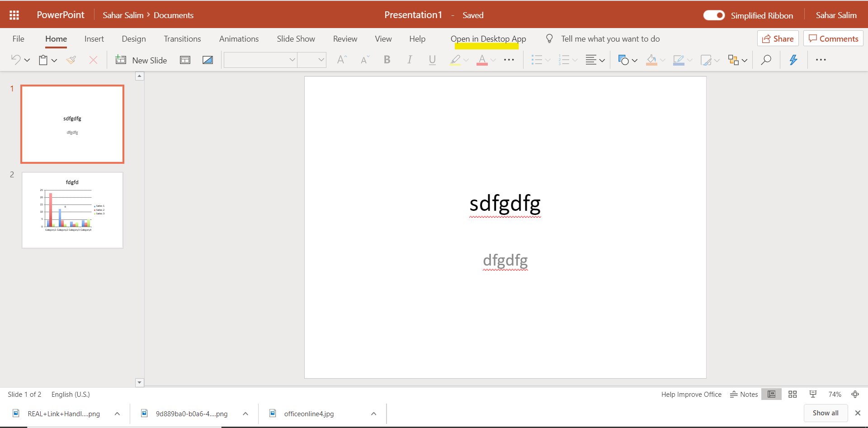Click the Find magnifier icon
868x428 pixels.
(x=766, y=60)
